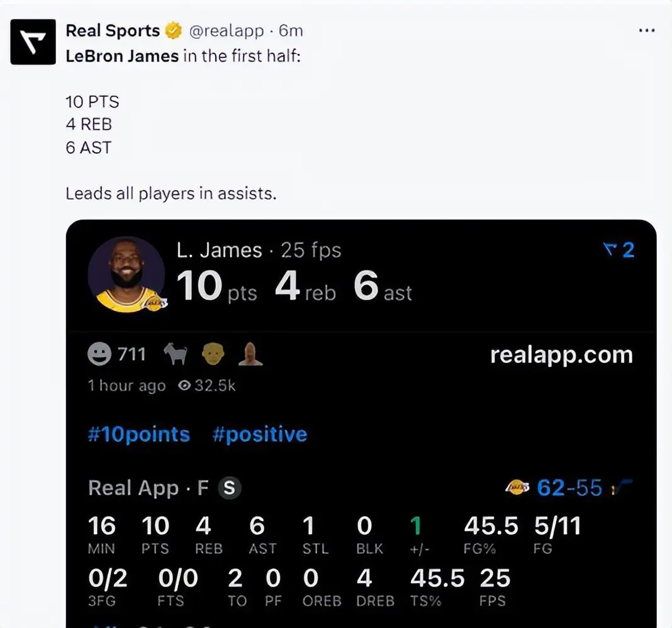Click LeBron James headshot photo in card
672x628 pixels.
[x=126, y=274]
